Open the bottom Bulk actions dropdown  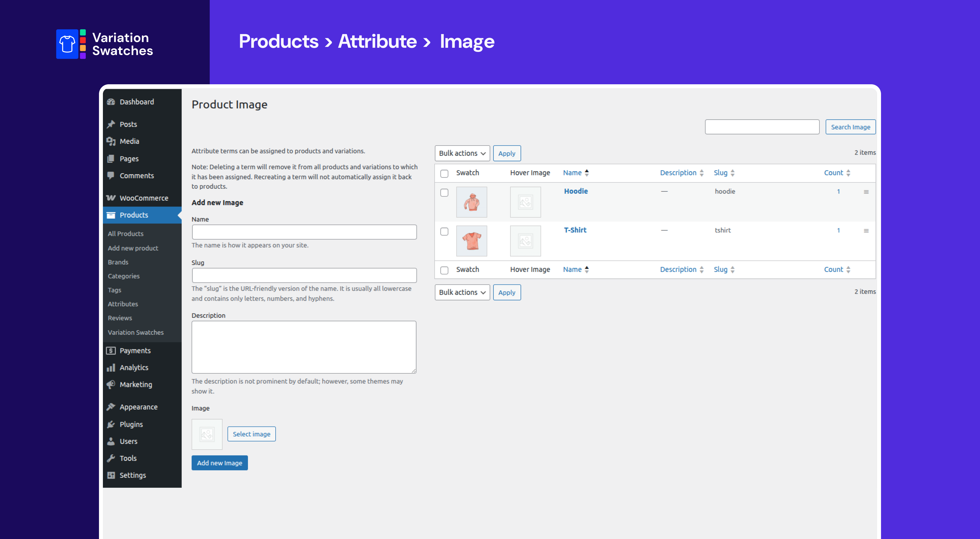point(462,292)
